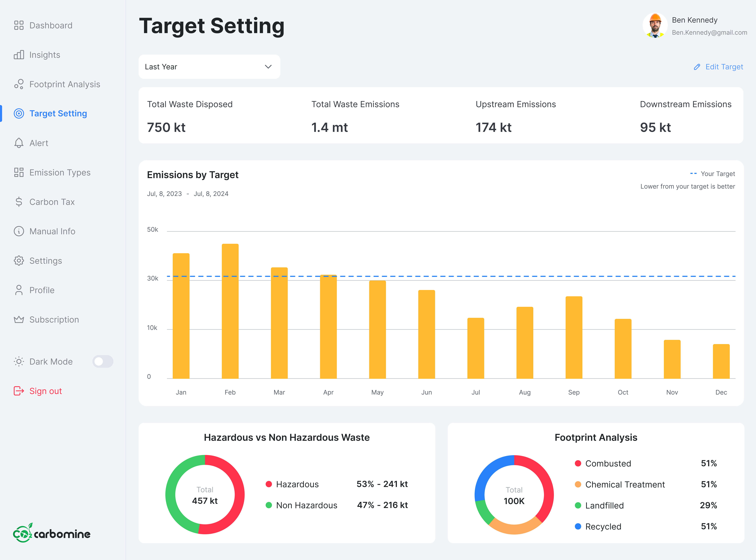Screen dimensions: 756x560
Task: Go to the Profile page
Action: coord(42,290)
